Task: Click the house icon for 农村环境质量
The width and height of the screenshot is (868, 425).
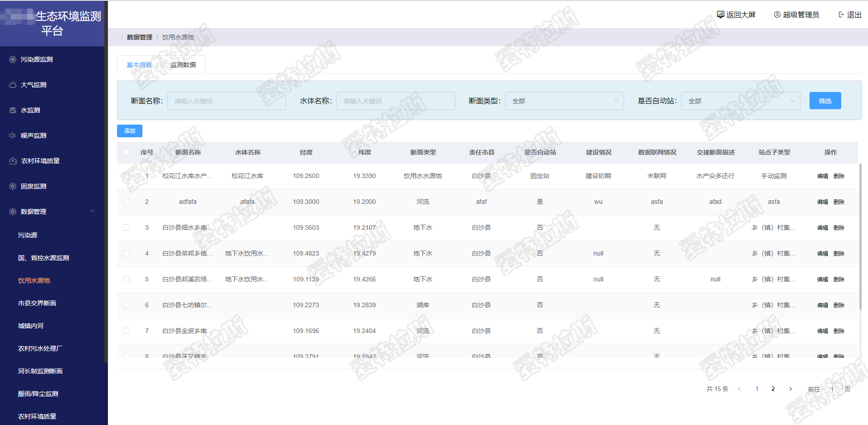Action: click(13, 161)
